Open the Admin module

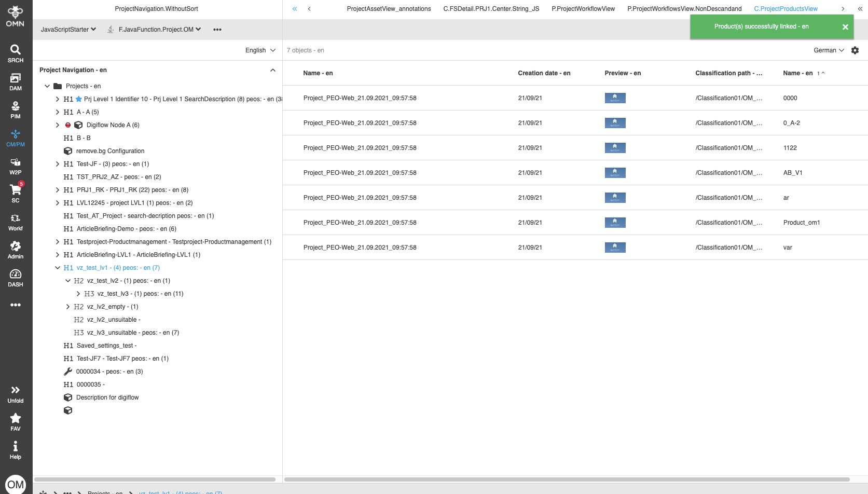[x=15, y=250]
